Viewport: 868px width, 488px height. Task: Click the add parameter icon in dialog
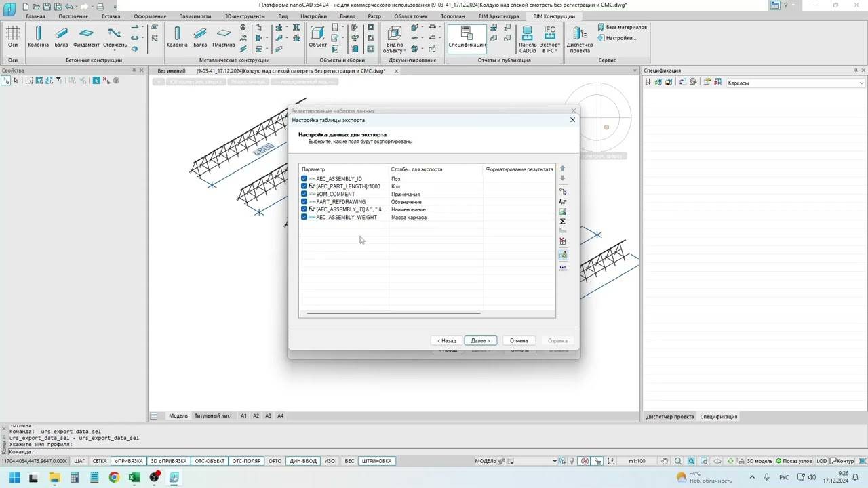pyautogui.click(x=563, y=192)
